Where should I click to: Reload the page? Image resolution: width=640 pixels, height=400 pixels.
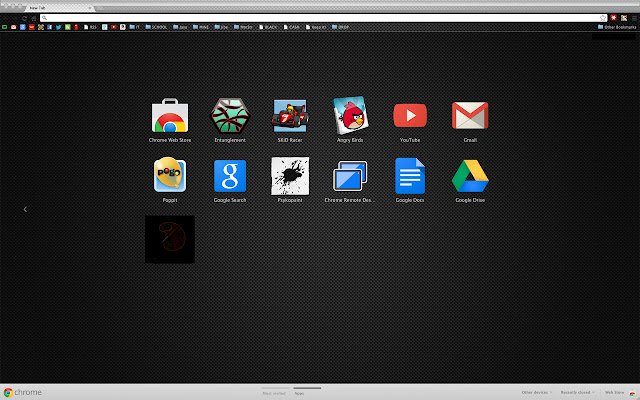click(24, 18)
